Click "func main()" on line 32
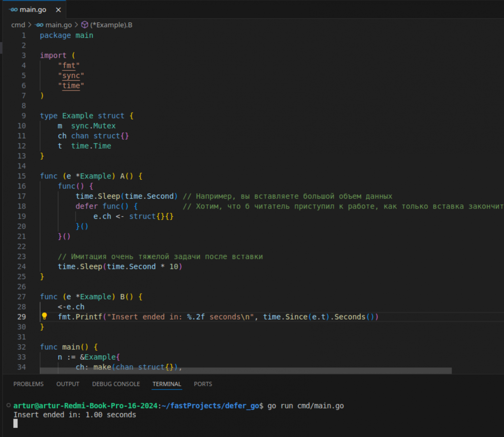Image resolution: width=504 pixels, height=437 pixels. click(64, 347)
